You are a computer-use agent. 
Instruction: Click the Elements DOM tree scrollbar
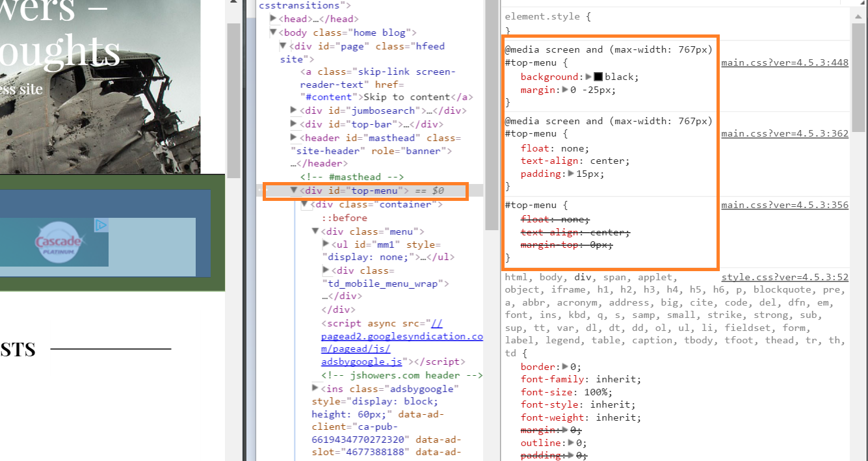[492, 116]
